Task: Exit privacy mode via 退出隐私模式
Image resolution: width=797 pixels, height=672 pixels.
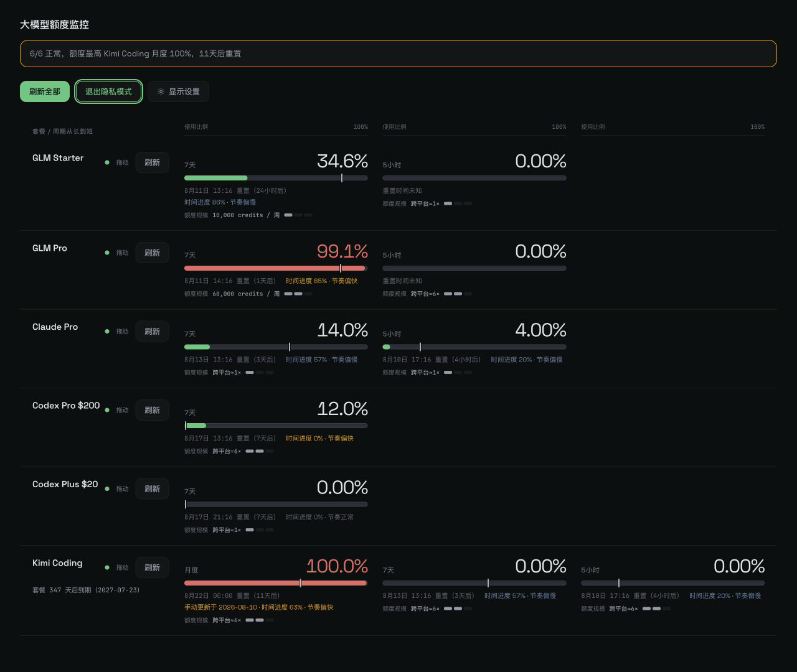Action: (x=108, y=91)
